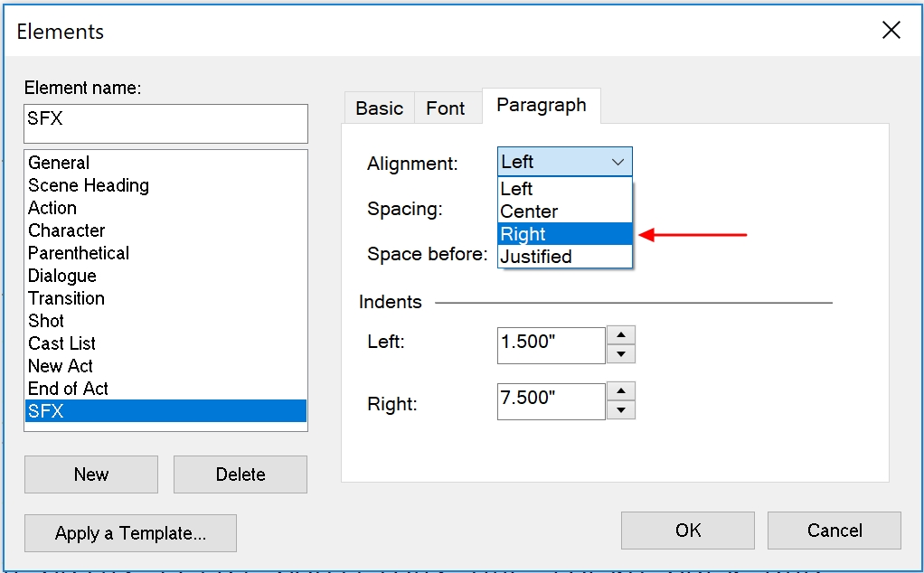Click the Left indent value field
The height and width of the screenshot is (573, 924).
551,345
